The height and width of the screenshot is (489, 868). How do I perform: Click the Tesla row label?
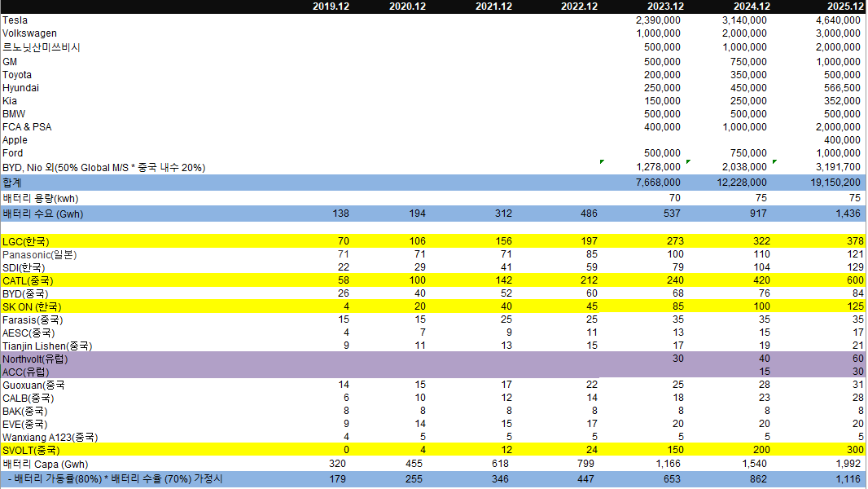point(15,20)
